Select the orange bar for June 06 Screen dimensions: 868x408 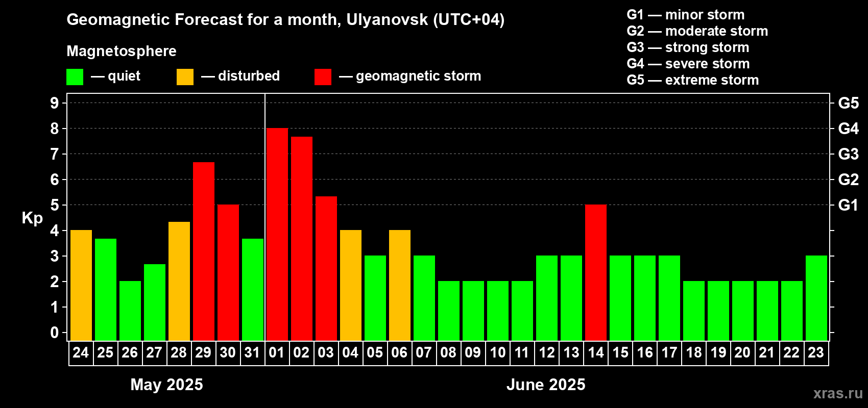pyautogui.click(x=399, y=285)
